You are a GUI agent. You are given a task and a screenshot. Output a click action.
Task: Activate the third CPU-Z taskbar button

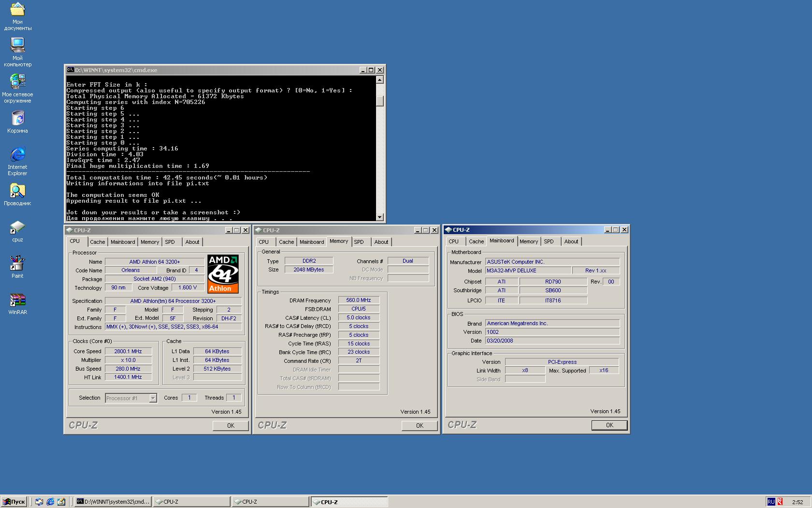point(349,502)
